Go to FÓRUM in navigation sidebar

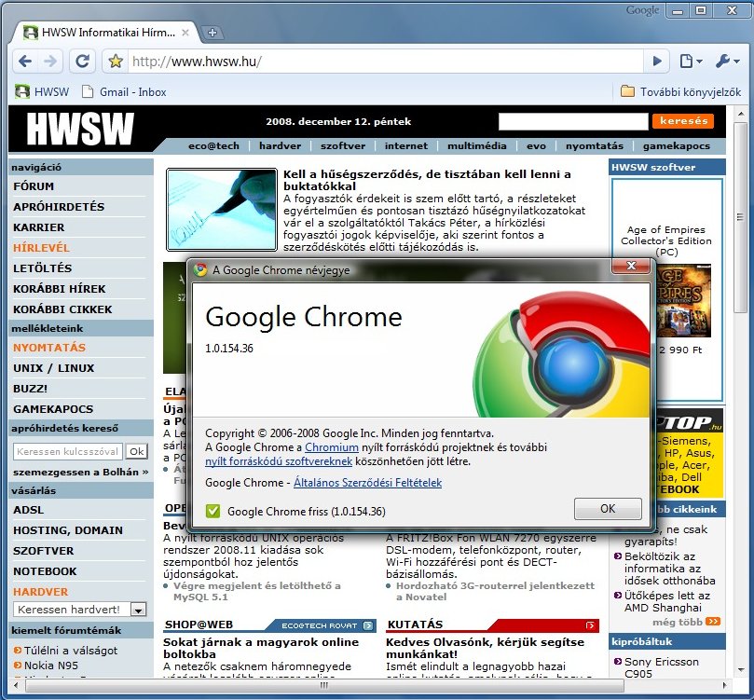click(34, 186)
